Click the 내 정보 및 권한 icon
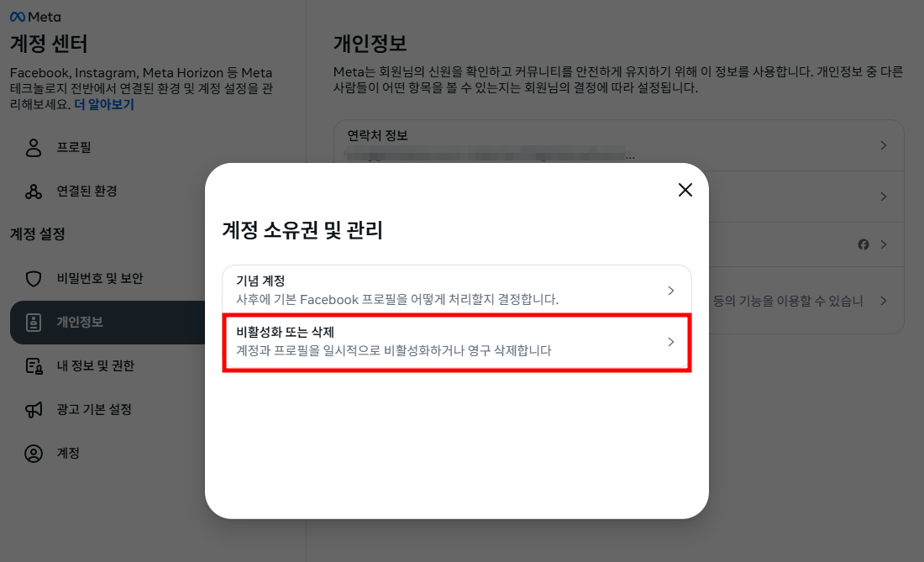Viewport: 924px width, 562px height. (34, 365)
